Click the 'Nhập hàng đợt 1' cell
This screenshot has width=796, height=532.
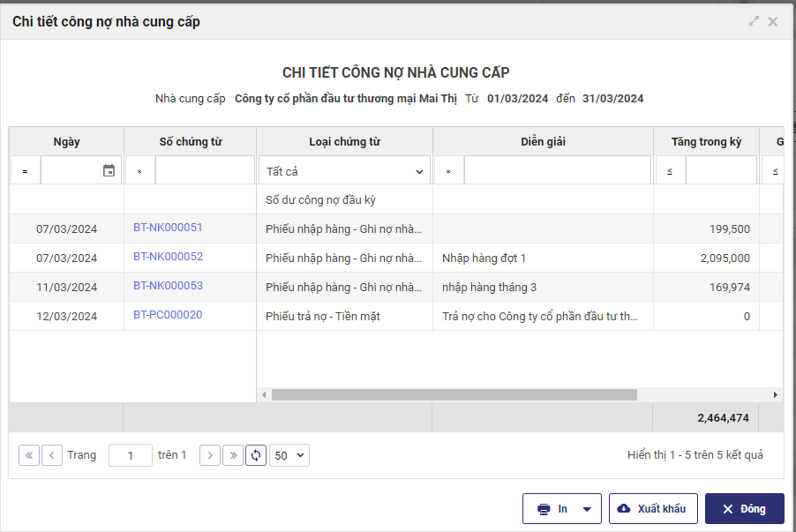pos(544,258)
